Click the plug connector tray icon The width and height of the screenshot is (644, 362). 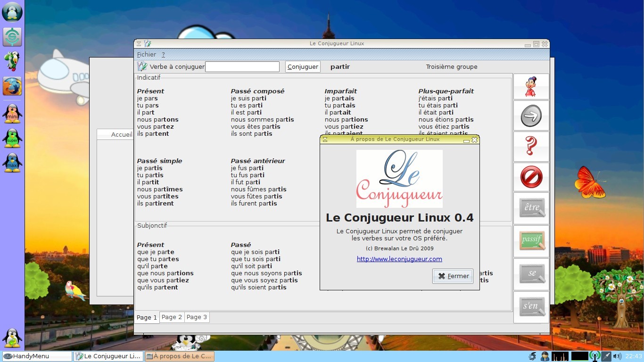coord(606,356)
